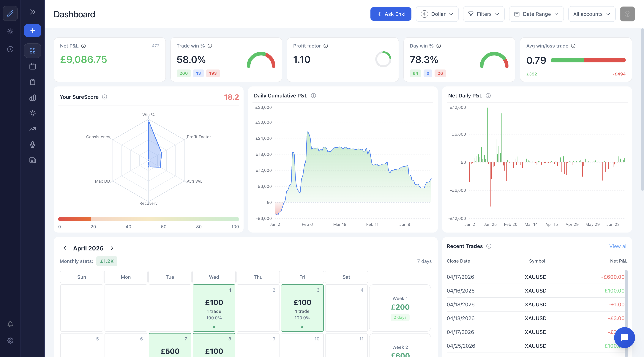Click the asterisk Enki icon in left rail
Image resolution: width=644 pixels, height=357 pixels.
point(10,31)
